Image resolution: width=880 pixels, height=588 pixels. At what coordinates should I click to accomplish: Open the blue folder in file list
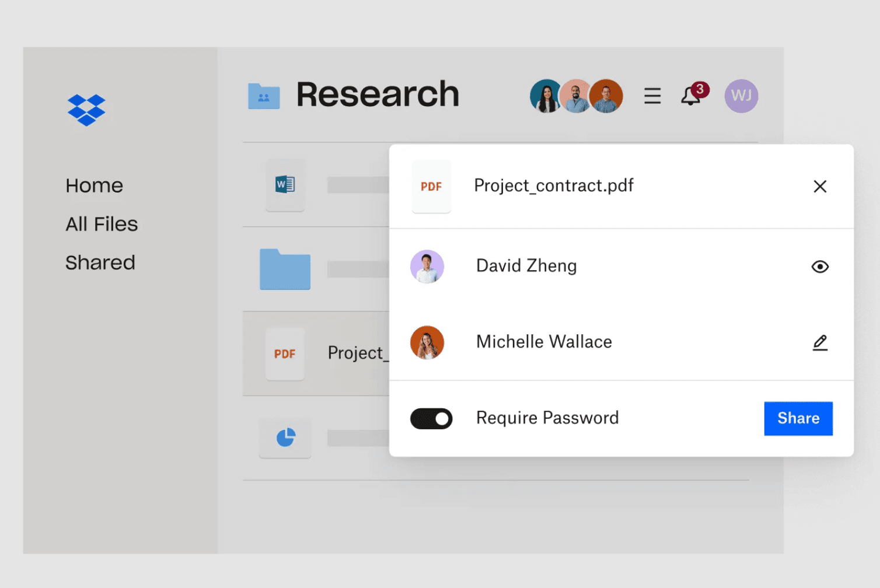(285, 269)
